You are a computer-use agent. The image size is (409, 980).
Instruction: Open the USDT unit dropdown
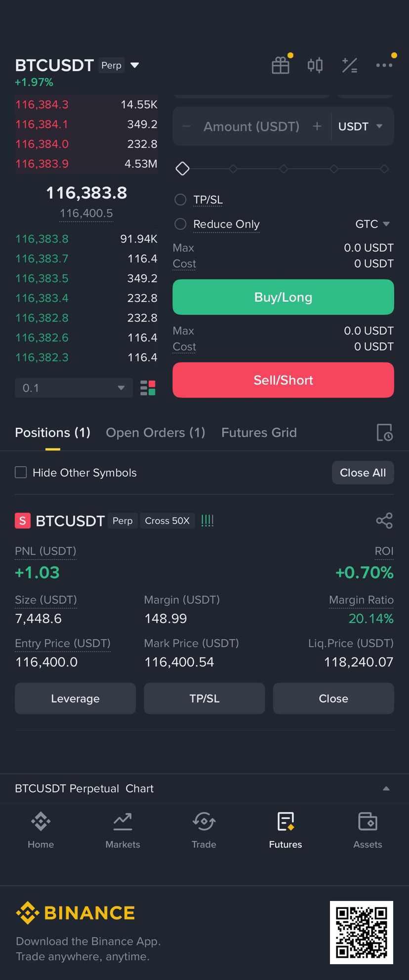pos(361,126)
